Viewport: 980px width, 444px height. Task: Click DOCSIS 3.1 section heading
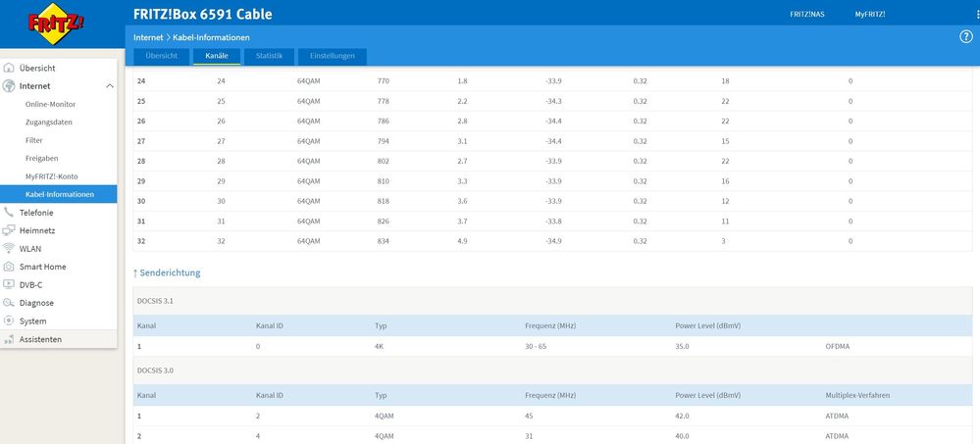[155, 300]
